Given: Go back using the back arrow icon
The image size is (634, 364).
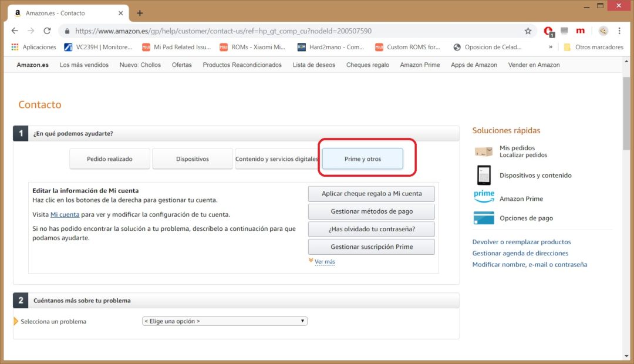Looking at the screenshot, I should (x=14, y=31).
